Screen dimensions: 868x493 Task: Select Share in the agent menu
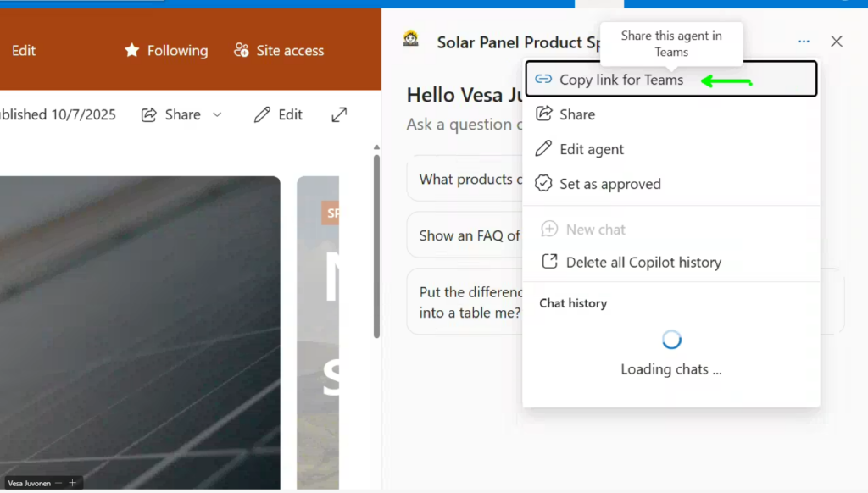tap(576, 114)
